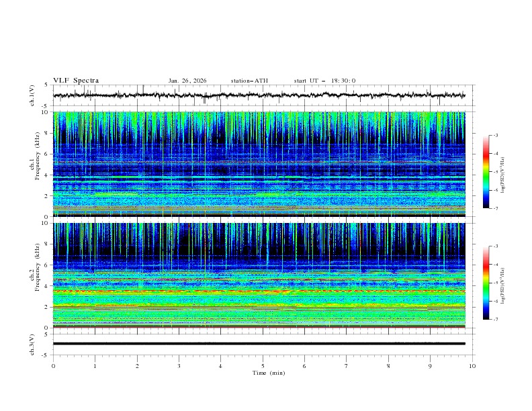Screen dimensions: 532x411
Task: Click the 'Time (min)' axis label
Action: tap(269, 373)
